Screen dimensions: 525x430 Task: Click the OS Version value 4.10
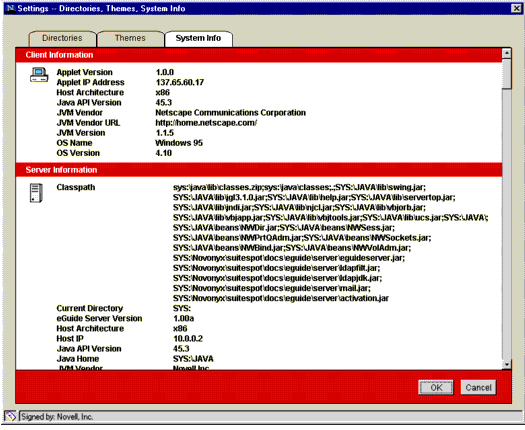[x=163, y=153]
